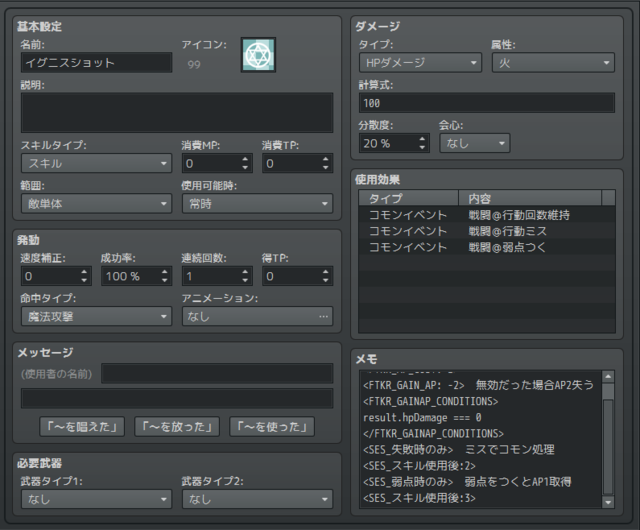The height and width of the screenshot is (530, 640).
Task: Open the アニメーション selector ellipsis
Action: (x=323, y=316)
